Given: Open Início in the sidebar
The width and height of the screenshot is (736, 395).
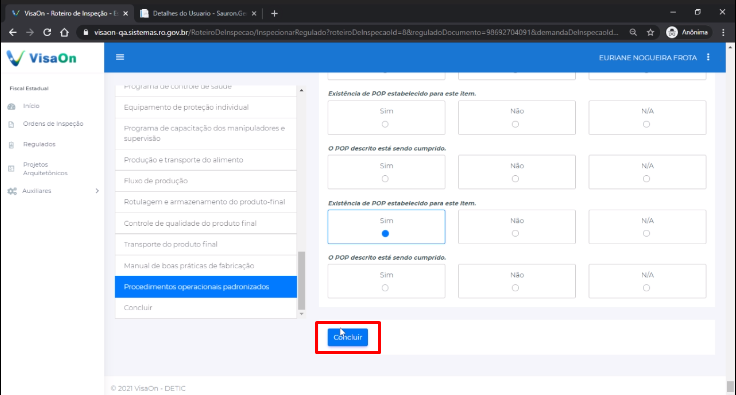Looking at the screenshot, I should pos(31,106).
